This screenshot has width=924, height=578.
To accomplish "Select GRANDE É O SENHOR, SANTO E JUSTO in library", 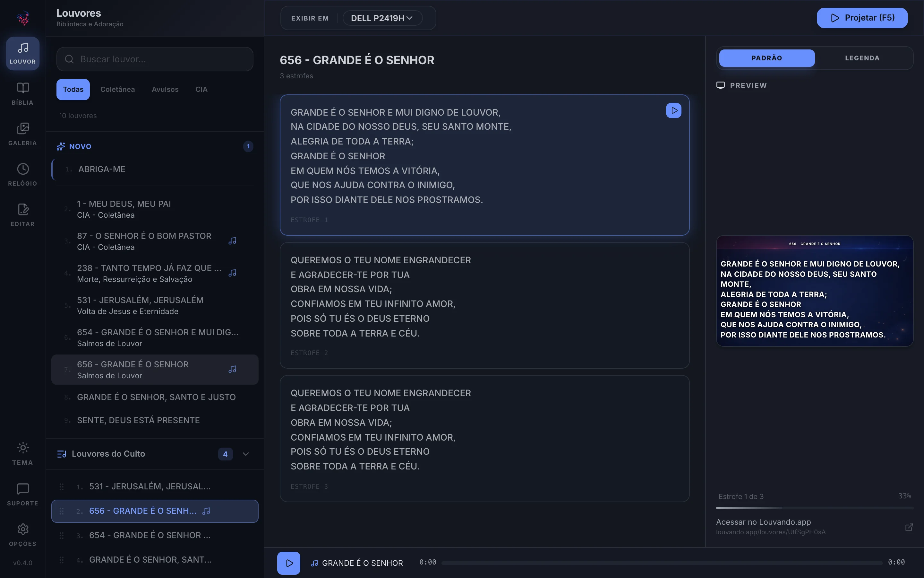I will 155,398.
